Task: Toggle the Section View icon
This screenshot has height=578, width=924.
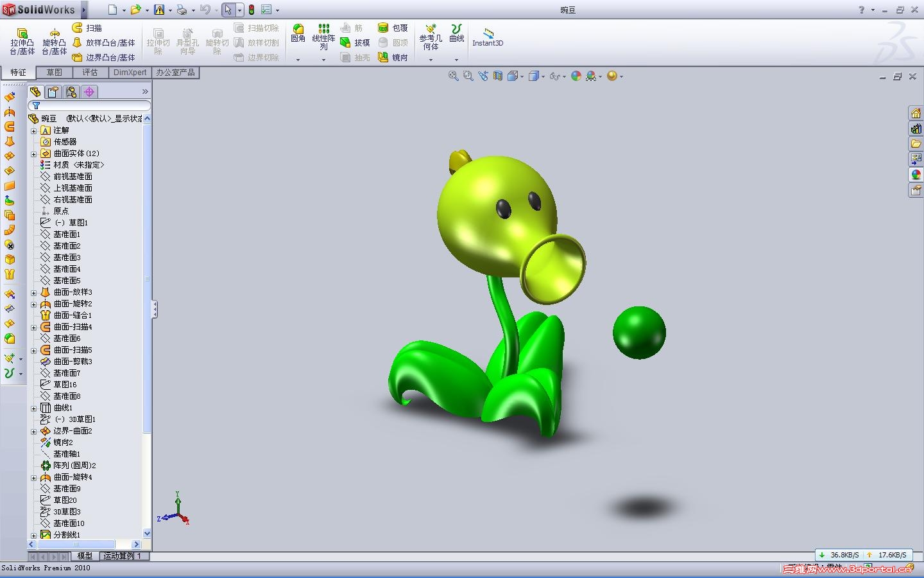Action: click(x=498, y=76)
